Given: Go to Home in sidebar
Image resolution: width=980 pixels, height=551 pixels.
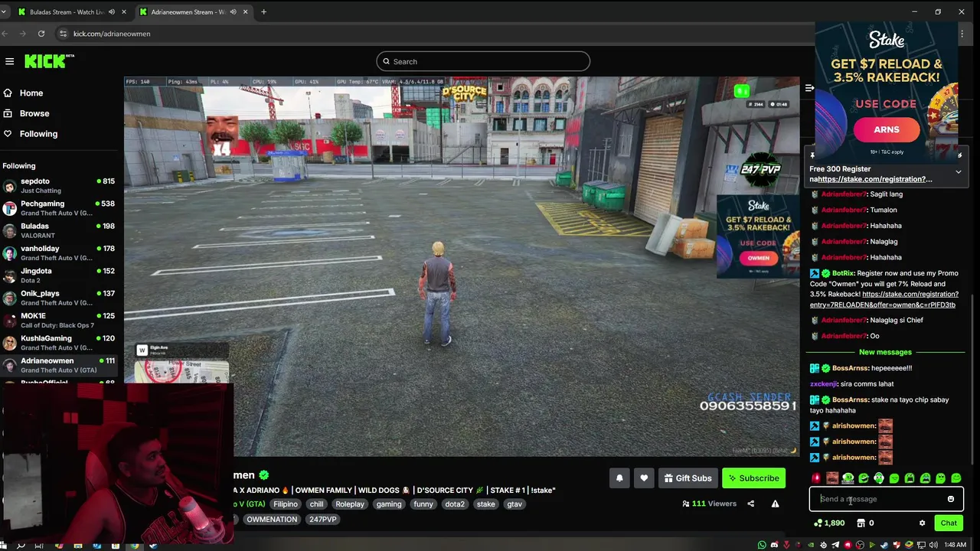Looking at the screenshot, I should (x=31, y=93).
